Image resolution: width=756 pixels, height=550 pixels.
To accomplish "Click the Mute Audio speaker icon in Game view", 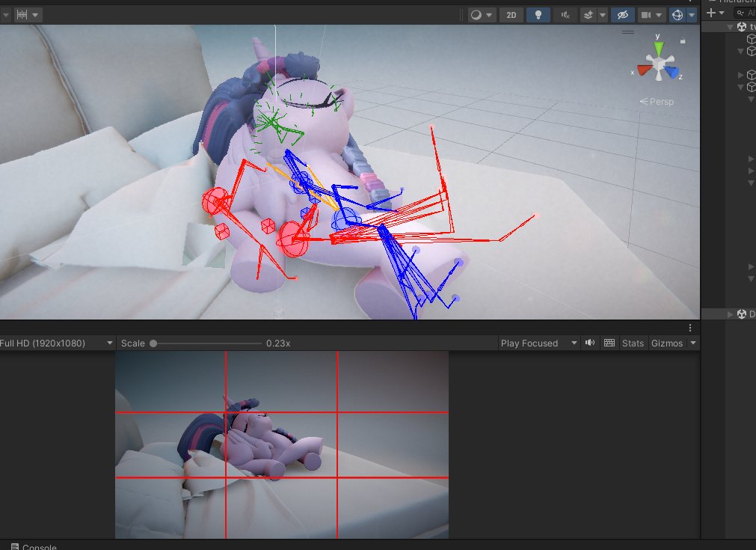I will pyautogui.click(x=590, y=343).
